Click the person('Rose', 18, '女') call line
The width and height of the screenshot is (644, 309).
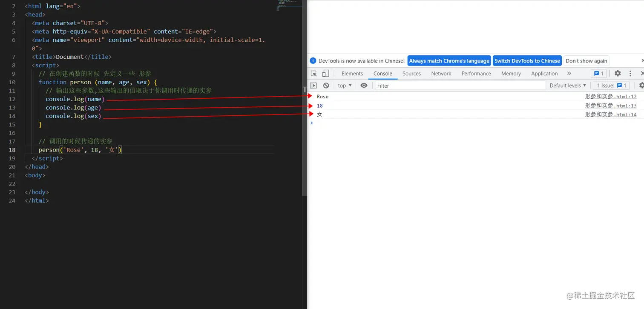(x=80, y=150)
